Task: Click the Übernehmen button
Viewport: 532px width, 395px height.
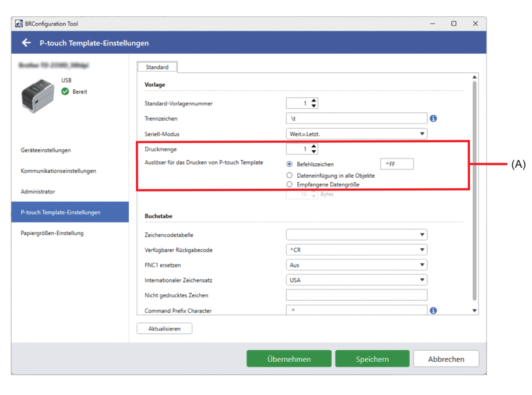Action: pos(288,359)
